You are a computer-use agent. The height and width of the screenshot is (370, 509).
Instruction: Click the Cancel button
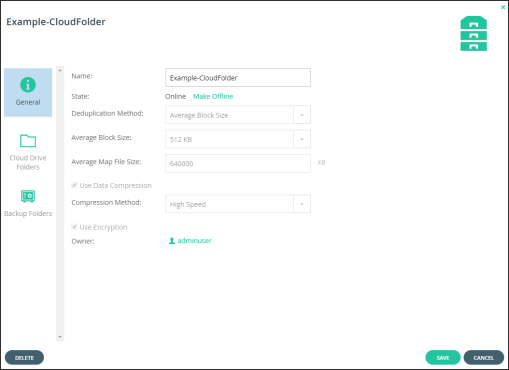483,358
